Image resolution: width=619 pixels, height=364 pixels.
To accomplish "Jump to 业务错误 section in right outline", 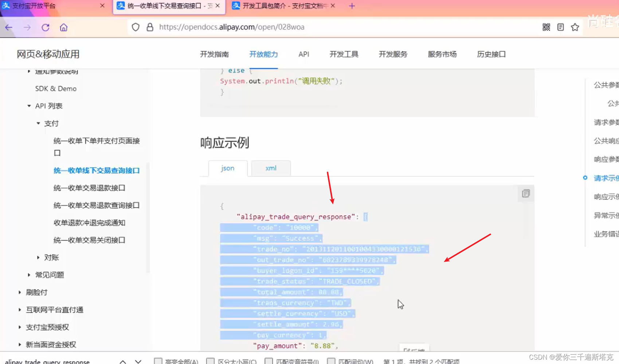I will point(606,234).
